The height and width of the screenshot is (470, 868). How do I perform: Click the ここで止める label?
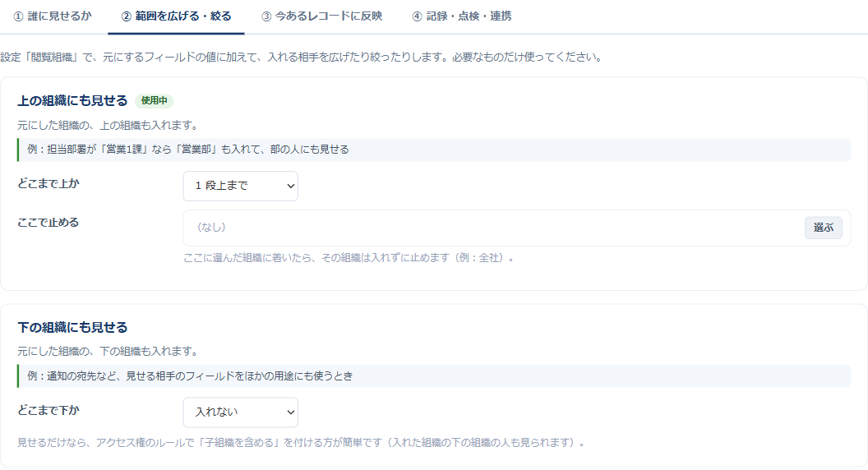coord(48,223)
